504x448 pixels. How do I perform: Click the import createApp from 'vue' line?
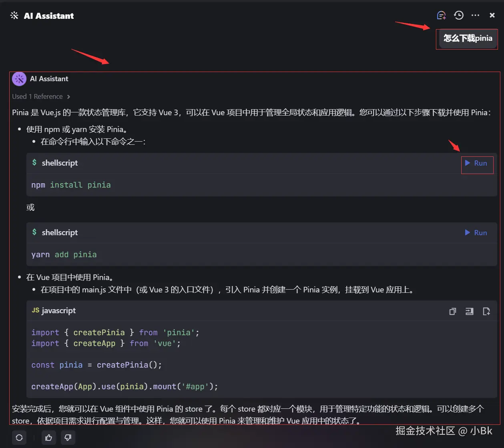pyautogui.click(x=106, y=343)
